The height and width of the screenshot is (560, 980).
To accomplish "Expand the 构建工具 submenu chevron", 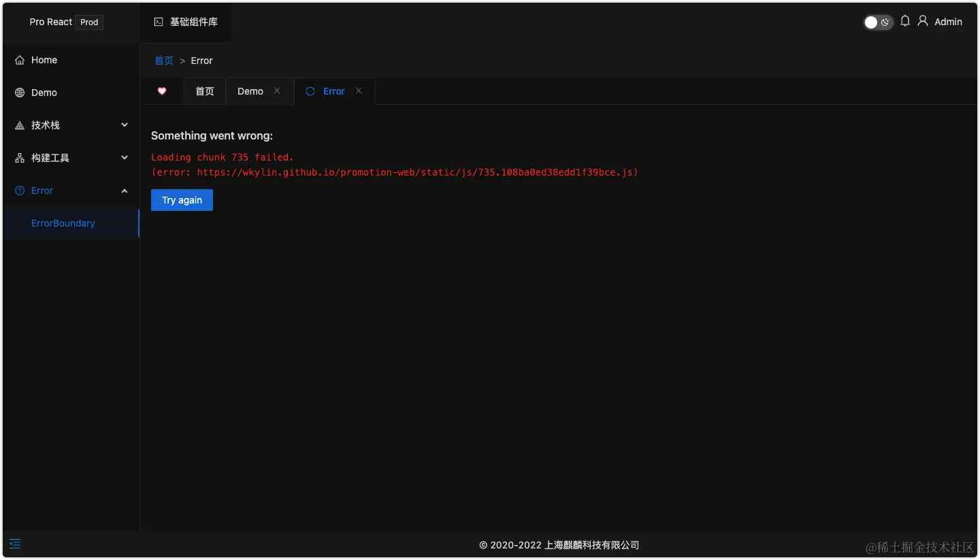I will tap(125, 158).
